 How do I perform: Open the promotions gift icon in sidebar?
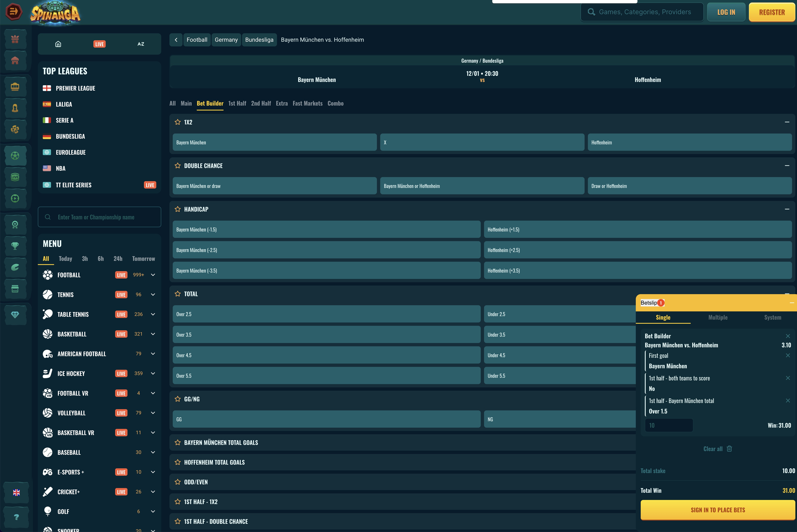15,39
